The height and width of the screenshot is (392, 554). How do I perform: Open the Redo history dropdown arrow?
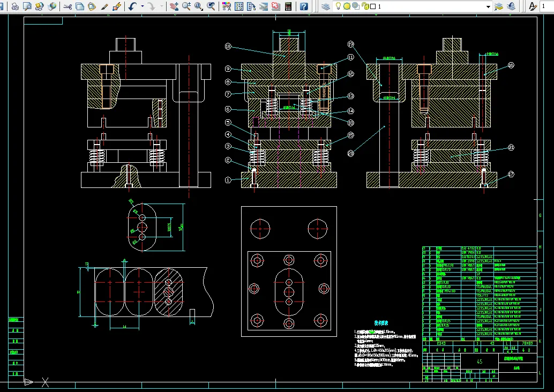162,6
